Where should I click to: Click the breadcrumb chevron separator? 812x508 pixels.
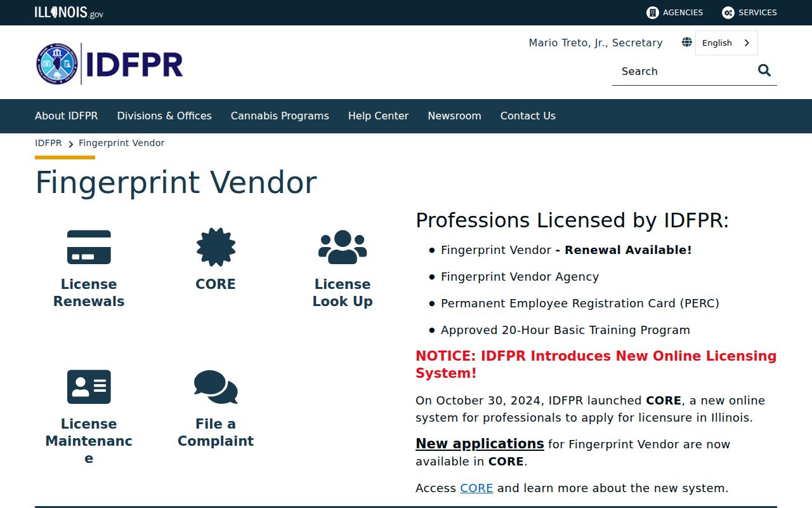pyautogui.click(x=70, y=144)
